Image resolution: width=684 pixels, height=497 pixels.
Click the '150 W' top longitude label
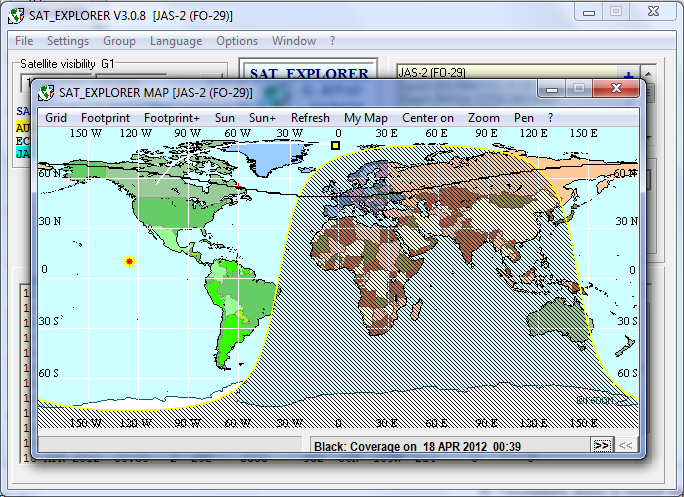86,133
